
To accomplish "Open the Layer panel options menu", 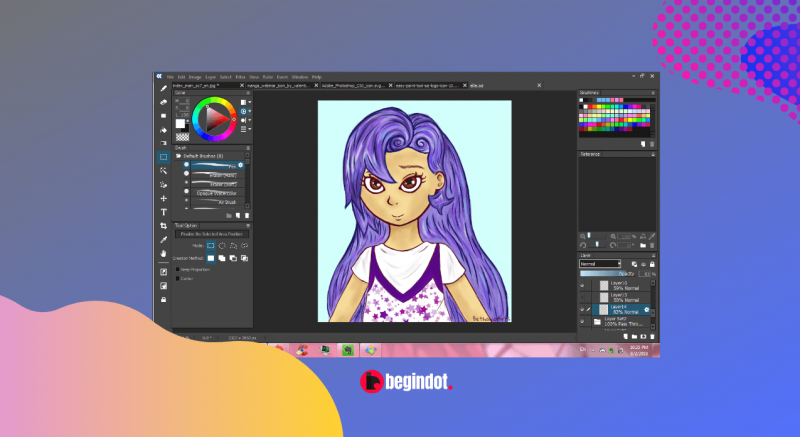I will 653,255.
